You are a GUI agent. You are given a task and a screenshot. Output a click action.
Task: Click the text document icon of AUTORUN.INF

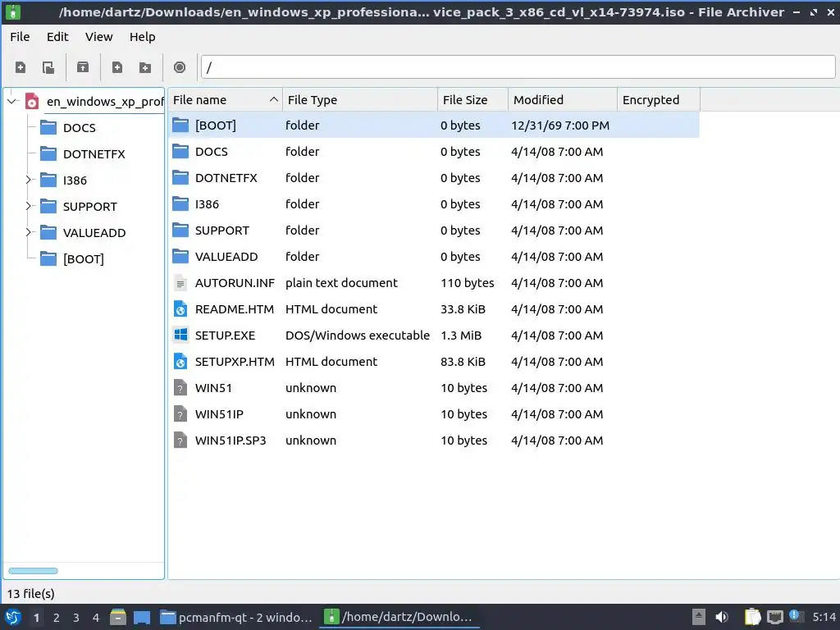180,283
